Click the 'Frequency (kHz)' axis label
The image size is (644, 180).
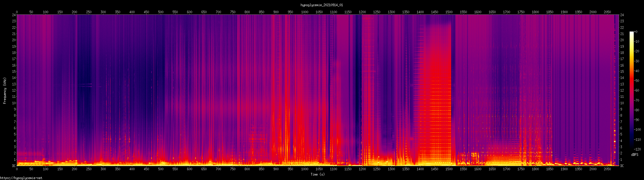coord(5,91)
